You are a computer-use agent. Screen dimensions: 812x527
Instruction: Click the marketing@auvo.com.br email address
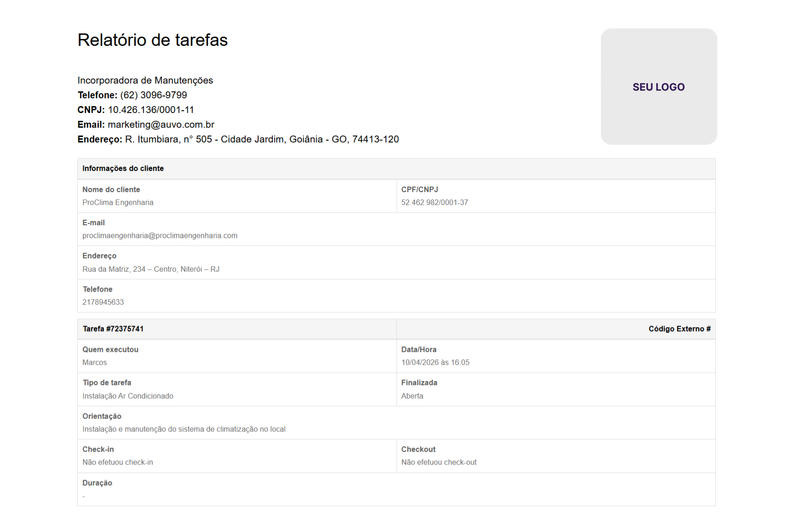(x=161, y=124)
